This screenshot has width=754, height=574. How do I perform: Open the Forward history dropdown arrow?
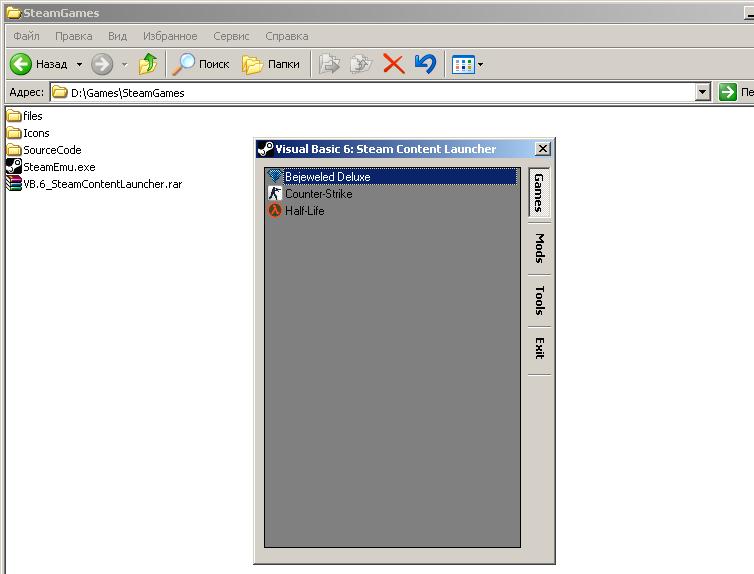[x=124, y=64]
